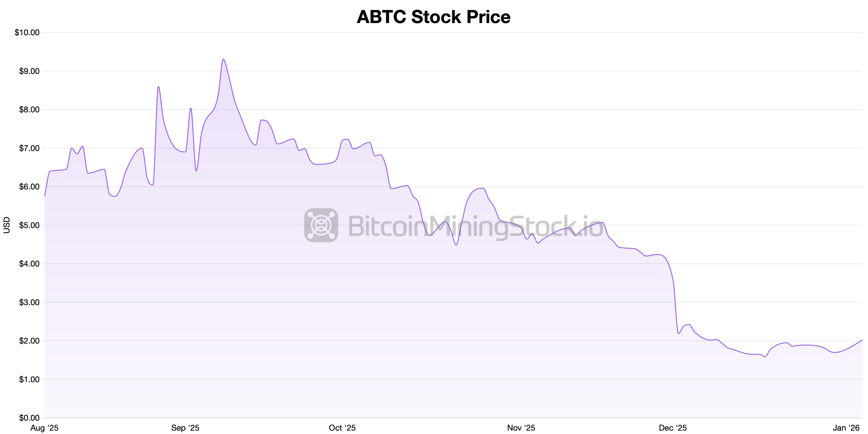Click the BitcoinMiningStock.io watermark text

click(475, 226)
